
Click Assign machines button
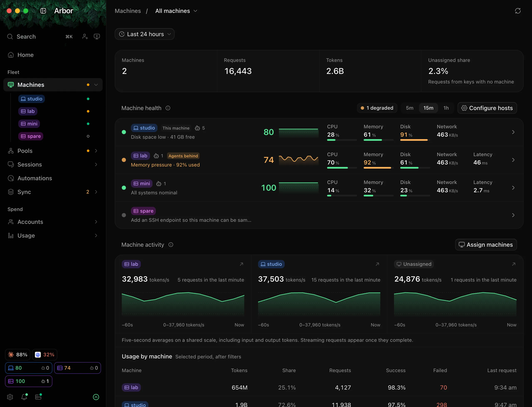click(486, 245)
